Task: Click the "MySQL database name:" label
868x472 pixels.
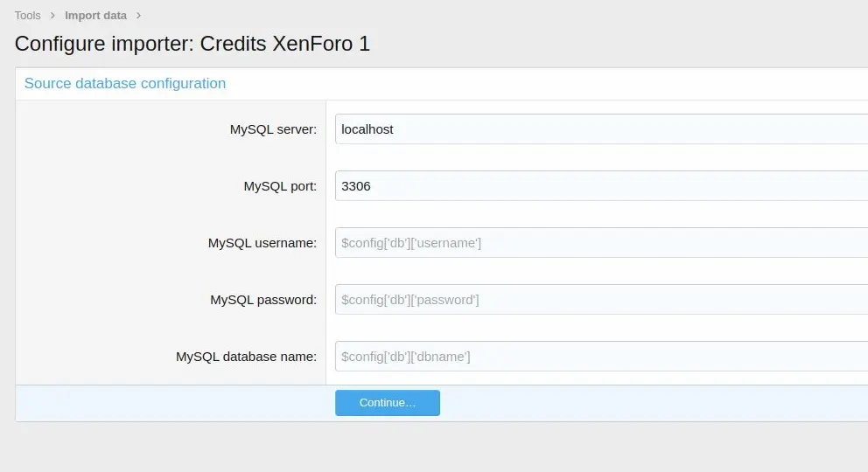Action: click(246, 357)
